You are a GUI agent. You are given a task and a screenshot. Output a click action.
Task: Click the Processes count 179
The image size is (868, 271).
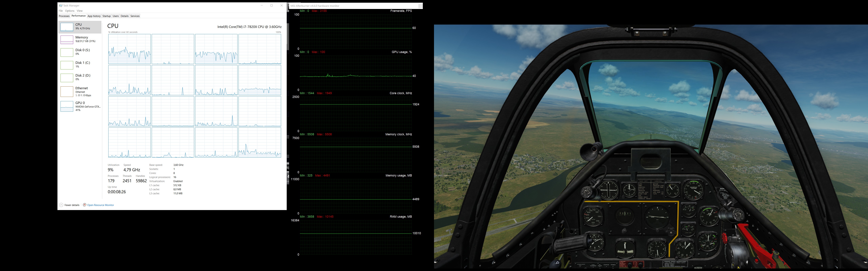point(111,181)
